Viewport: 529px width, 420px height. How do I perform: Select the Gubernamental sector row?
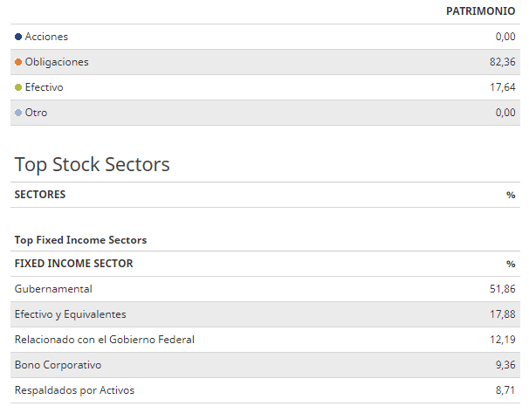pos(265,289)
